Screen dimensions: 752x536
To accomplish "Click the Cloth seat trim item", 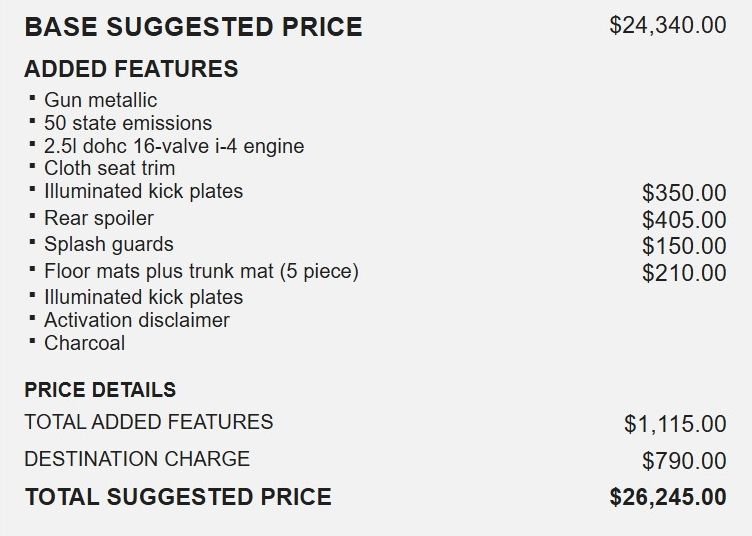I will point(109,168).
